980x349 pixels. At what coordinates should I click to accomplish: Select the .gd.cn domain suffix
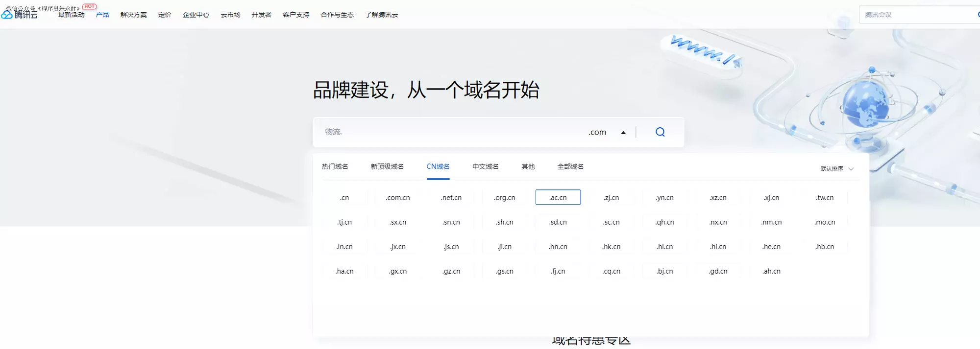click(718, 271)
